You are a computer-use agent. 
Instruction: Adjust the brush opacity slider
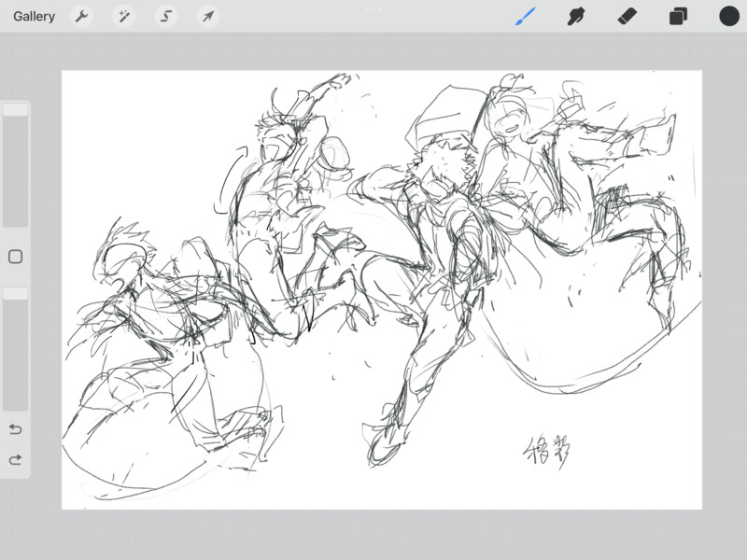click(15, 348)
